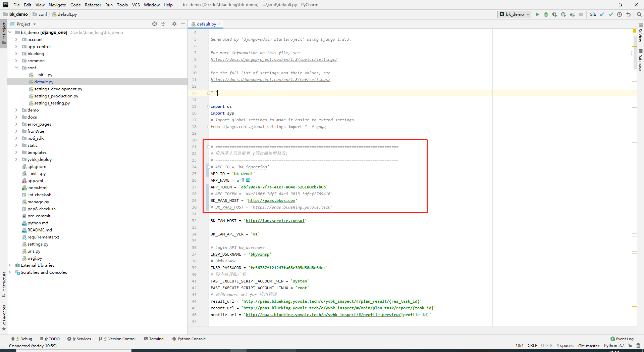Select the default.py editor tab
644x352 pixels.
tap(206, 24)
